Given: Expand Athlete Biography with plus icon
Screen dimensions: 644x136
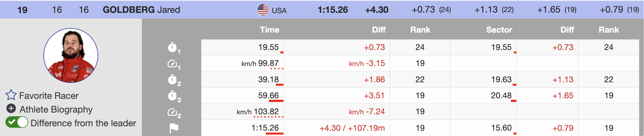Looking at the screenshot, I should pyautogui.click(x=11, y=109).
